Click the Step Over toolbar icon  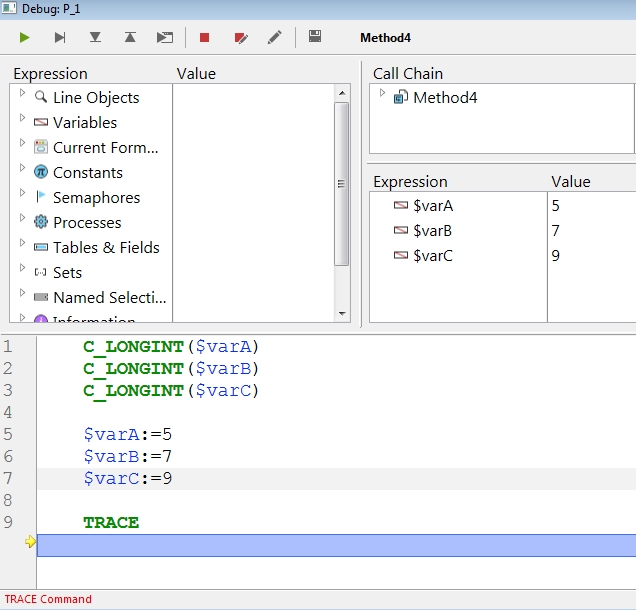tap(60, 38)
